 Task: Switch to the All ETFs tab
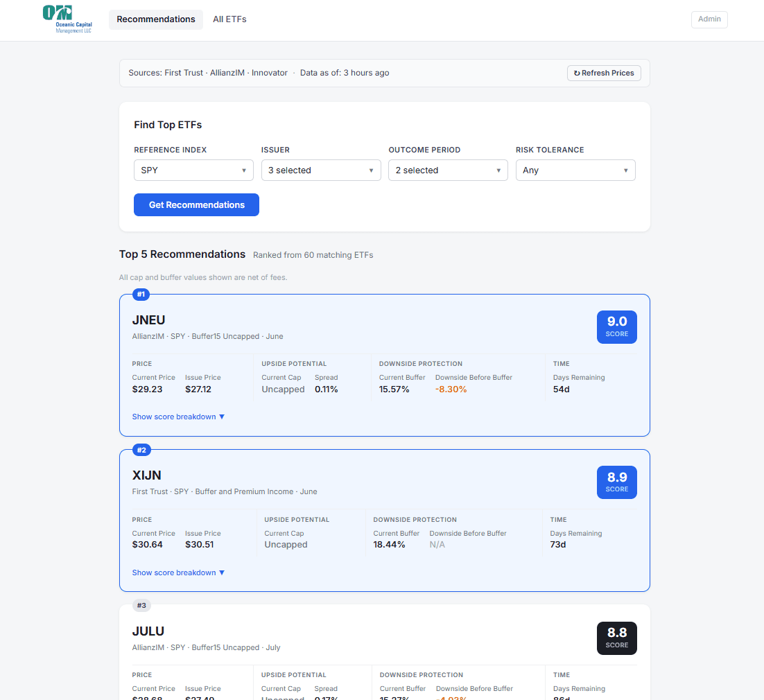pos(229,19)
